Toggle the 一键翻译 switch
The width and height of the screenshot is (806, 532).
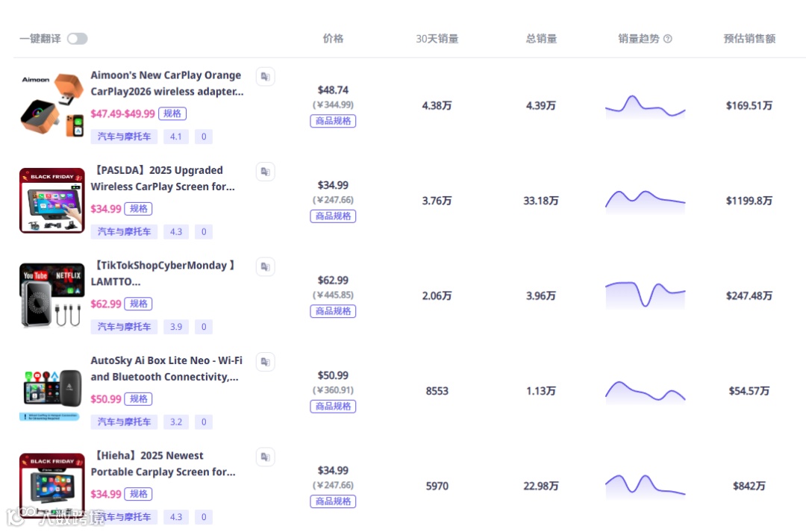click(x=77, y=39)
